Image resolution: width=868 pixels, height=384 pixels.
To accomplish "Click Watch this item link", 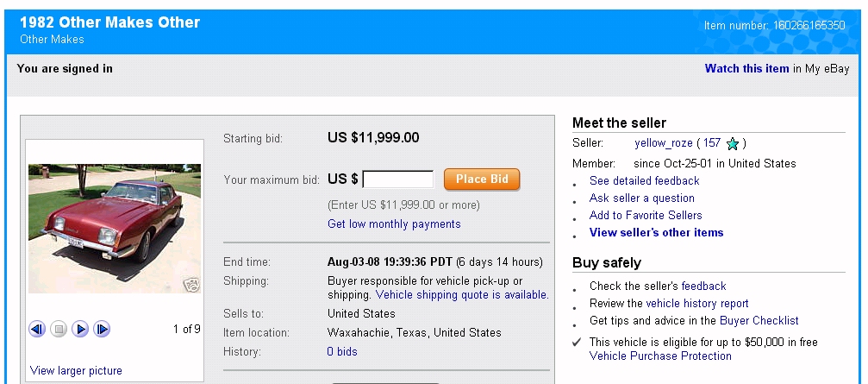I will pyautogui.click(x=746, y=68).
